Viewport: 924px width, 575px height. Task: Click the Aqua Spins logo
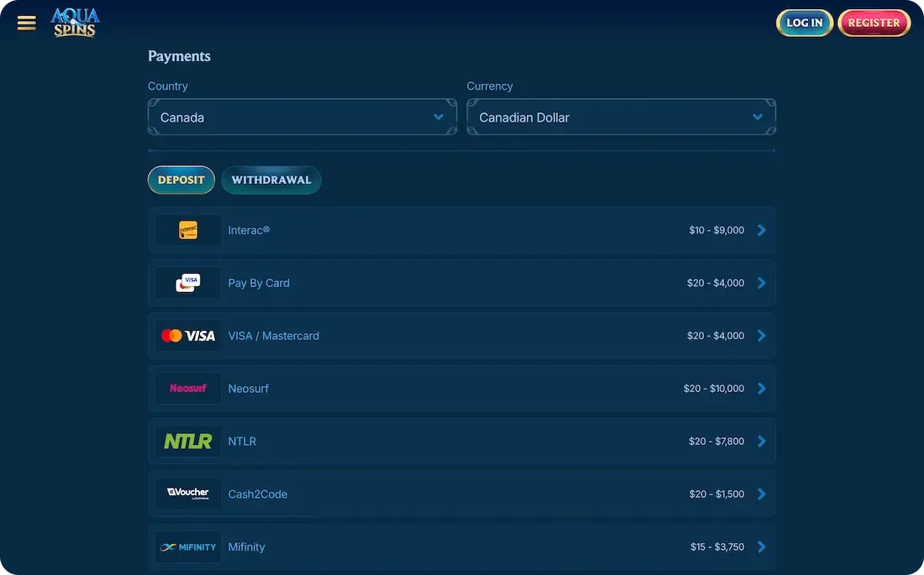[75, 23]
